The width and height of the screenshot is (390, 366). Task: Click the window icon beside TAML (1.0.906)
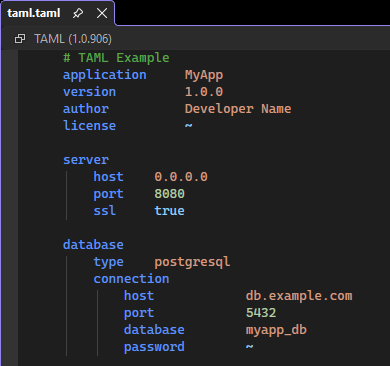point(20,39)
